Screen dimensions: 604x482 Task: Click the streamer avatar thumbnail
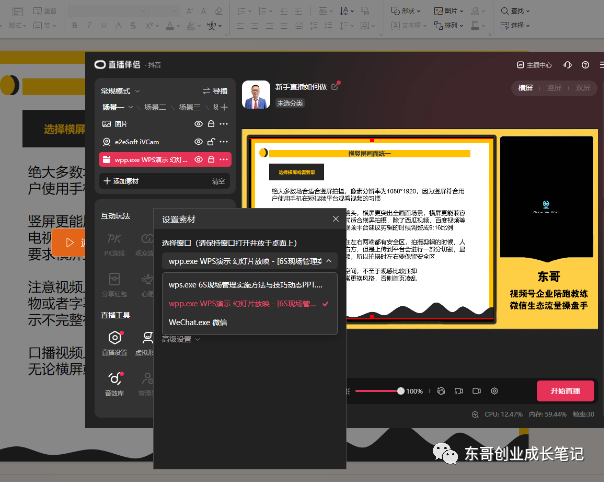pos(256,95)
